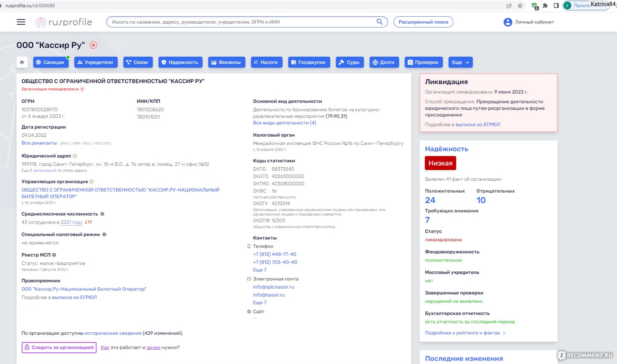617x364 pixels.
Task: Open the Санкции tab
Action: [51, 62]
